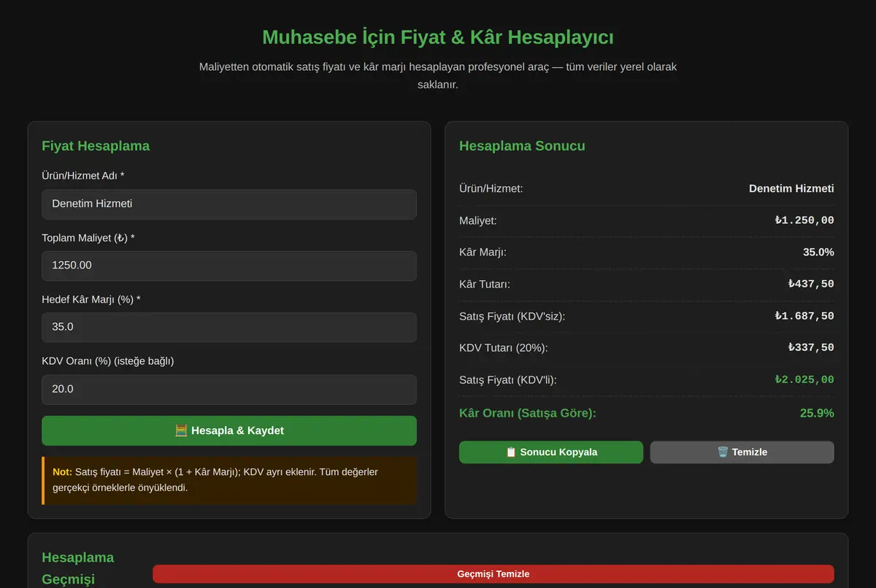Focus the Hedef Kâr Marjı input field

[x=229, y=328]
